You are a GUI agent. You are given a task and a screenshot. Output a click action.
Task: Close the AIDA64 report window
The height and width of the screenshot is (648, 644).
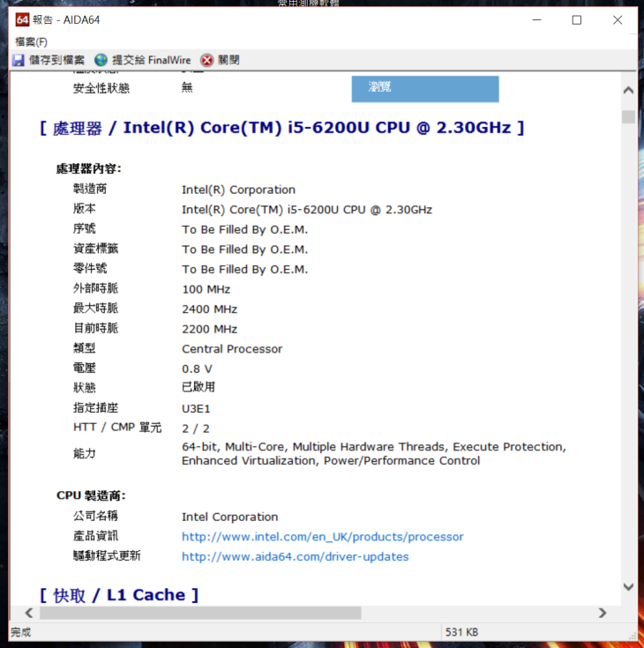click(x=618, y=19)
